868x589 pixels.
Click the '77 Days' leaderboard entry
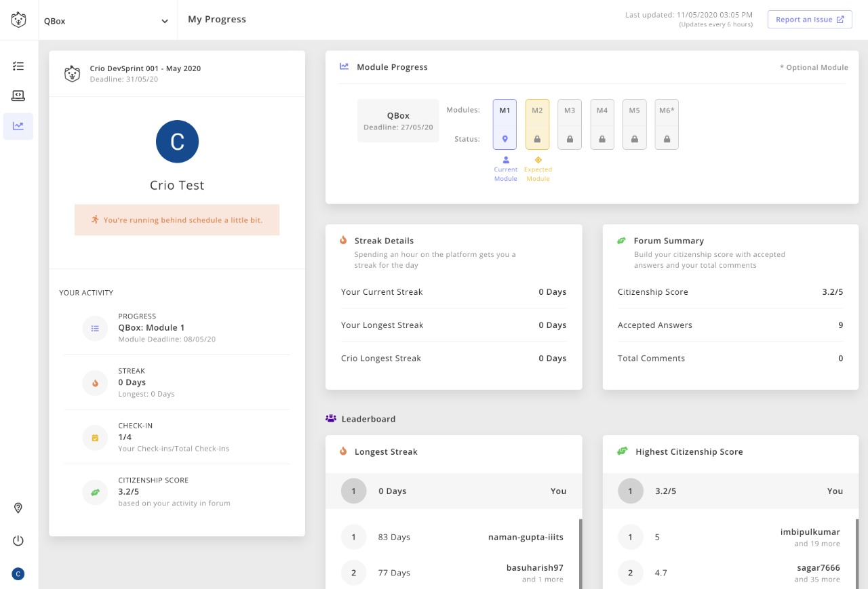point(394,573)
